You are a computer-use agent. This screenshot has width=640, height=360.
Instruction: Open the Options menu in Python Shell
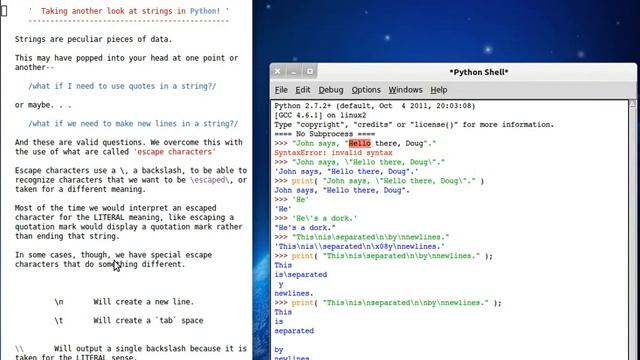point(366,90)
